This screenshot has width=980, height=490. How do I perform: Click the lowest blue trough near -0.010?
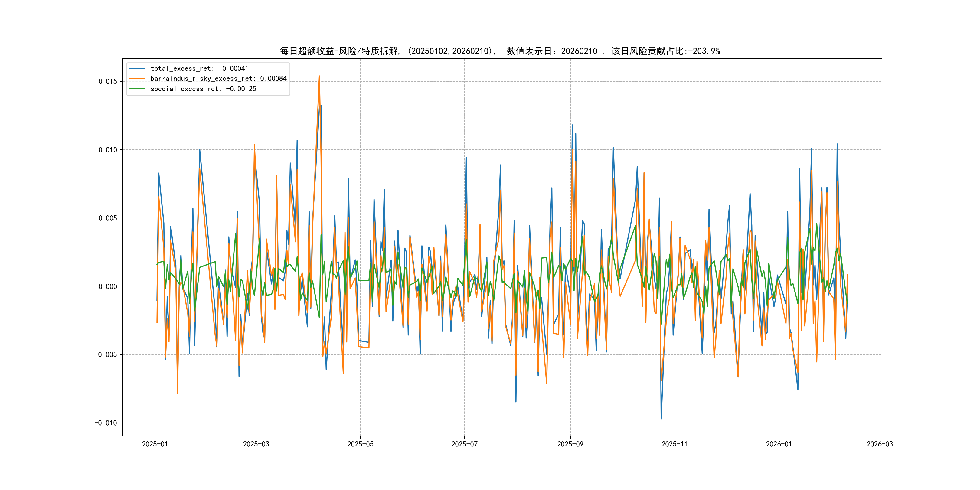click(x=661, y=419)
